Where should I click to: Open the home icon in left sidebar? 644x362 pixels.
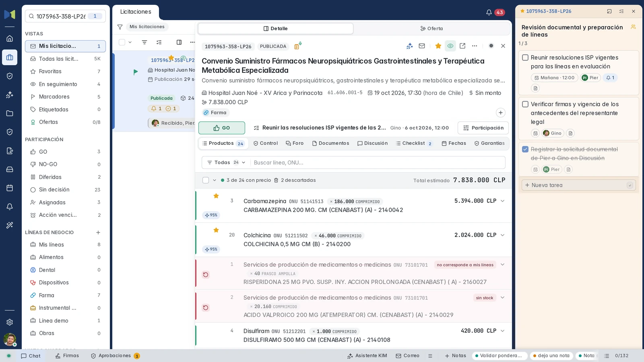point(10,39)
